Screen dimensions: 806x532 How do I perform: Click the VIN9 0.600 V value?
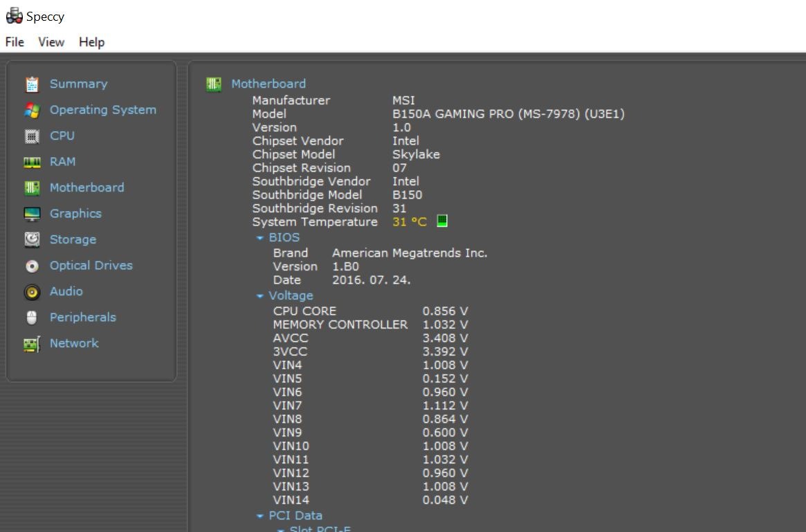tap(445, 433)
